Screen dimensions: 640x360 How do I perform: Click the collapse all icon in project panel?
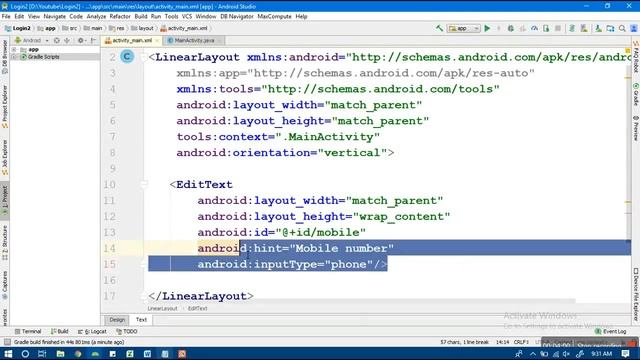pyautogui.click(x=67, y=40)
